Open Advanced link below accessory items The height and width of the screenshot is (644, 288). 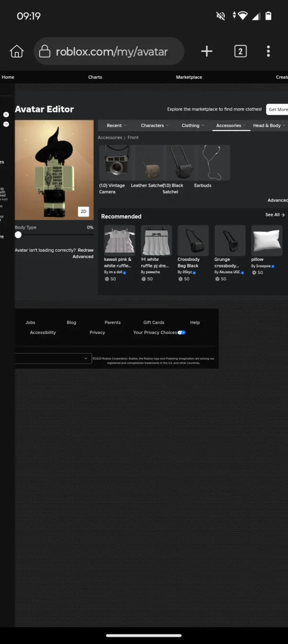[x=278, y=200]
